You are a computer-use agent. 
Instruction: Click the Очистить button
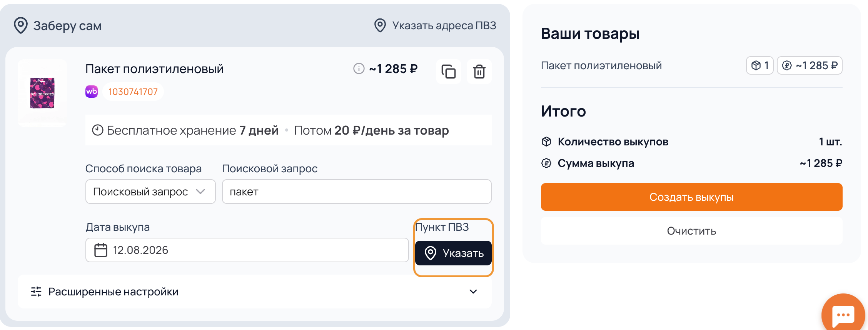(691, 231)
